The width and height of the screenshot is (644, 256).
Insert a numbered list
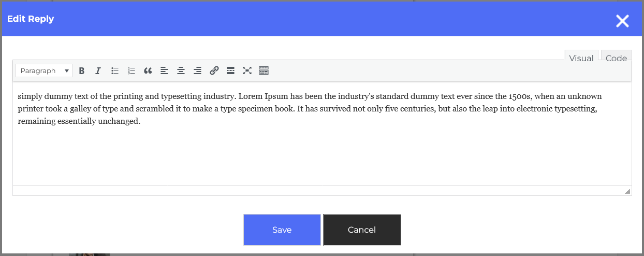131,71
